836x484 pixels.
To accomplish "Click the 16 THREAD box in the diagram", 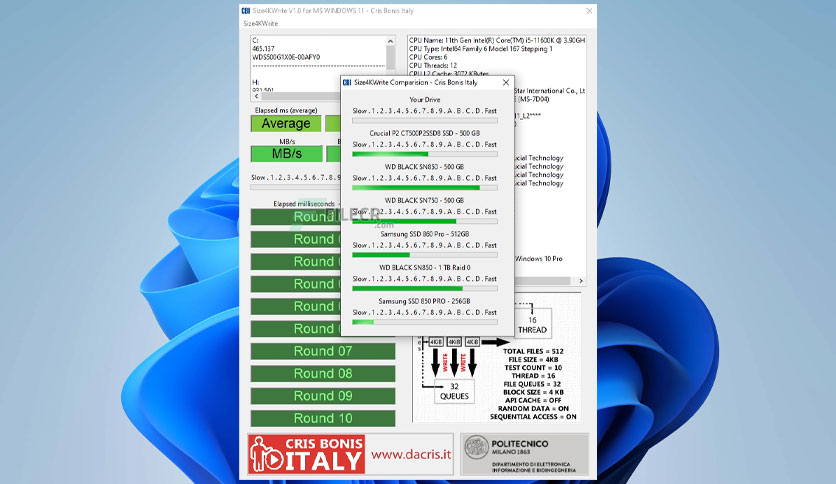I will [x=532, y=325].
